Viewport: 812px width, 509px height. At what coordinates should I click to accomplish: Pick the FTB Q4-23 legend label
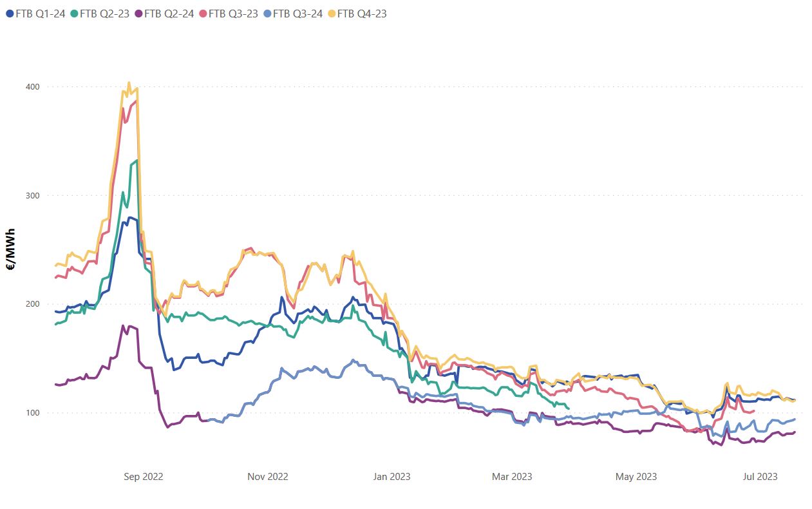pos(362,14)
